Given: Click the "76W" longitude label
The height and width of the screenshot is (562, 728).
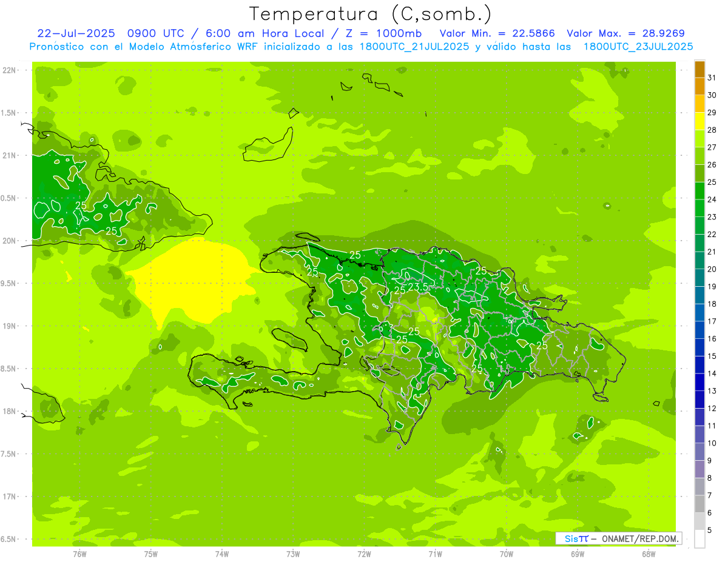Looking at the screenshot, I should click(x=79, y=554).
